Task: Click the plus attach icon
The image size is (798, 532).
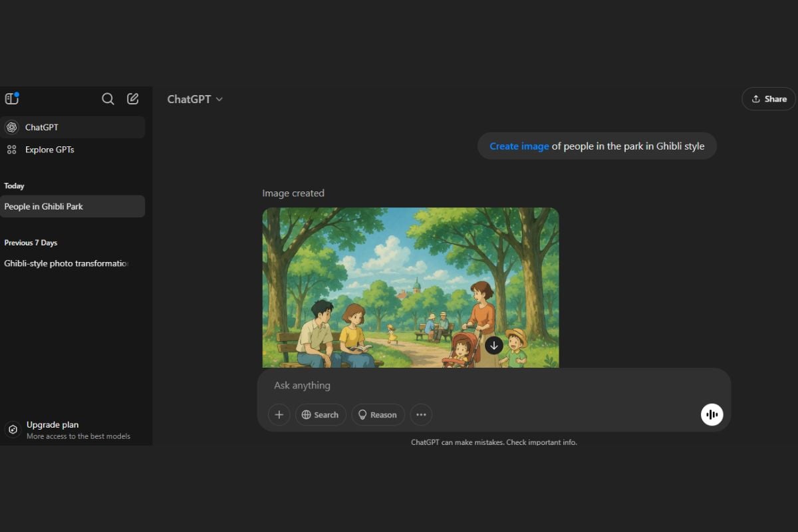Action: tap(279, 415)
